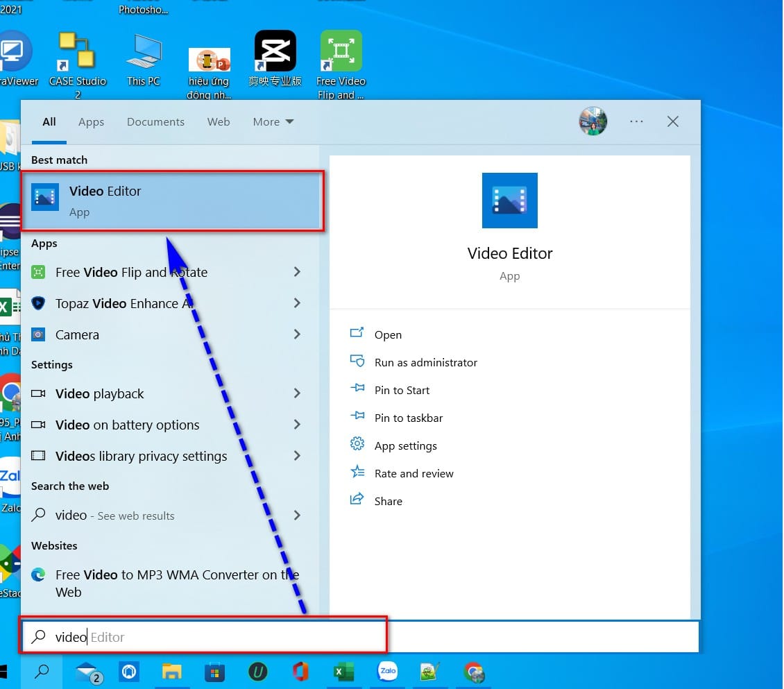
Task: Select Free Video Flip desktop shortcut
Action: [341, 65]
